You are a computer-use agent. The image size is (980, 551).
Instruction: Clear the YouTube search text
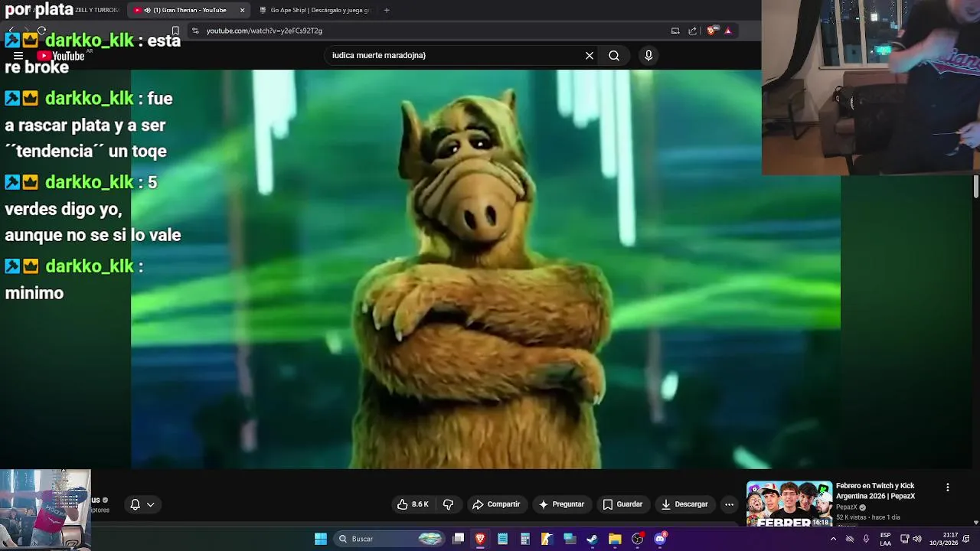click(590, 56)
